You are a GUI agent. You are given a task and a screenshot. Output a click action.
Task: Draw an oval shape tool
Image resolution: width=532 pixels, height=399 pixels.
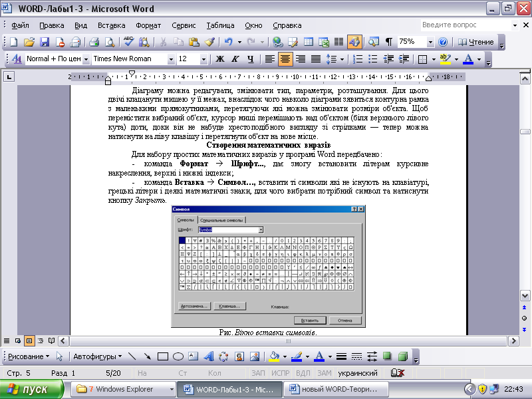click(178, 356)
